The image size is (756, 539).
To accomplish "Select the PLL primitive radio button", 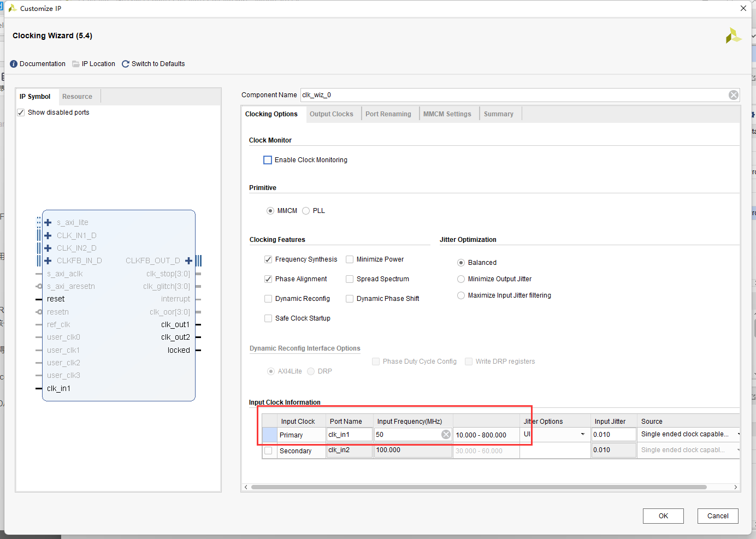I will pyautogui.click(x=306, y=211).
